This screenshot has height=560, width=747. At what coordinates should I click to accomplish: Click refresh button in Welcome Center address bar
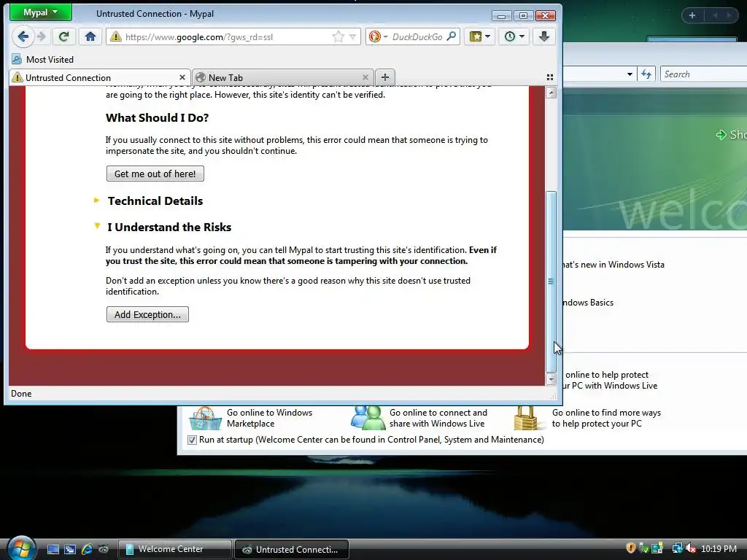(646, 74)
